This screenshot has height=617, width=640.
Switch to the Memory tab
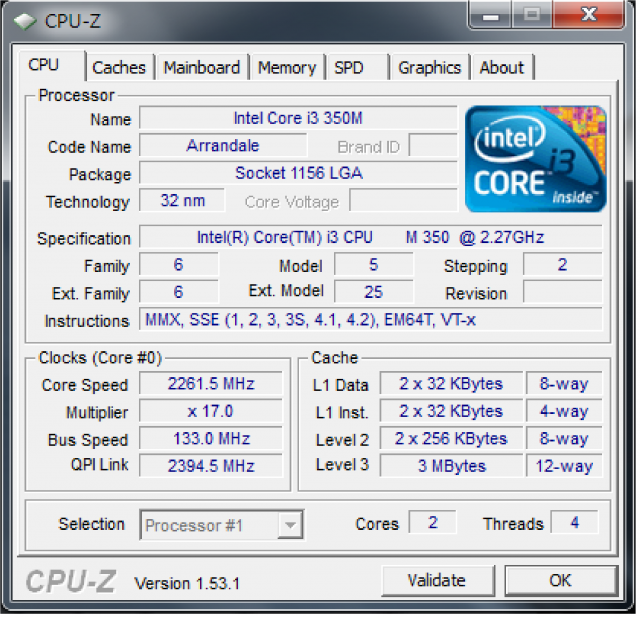pyautogui.click(x=288, y=68)
